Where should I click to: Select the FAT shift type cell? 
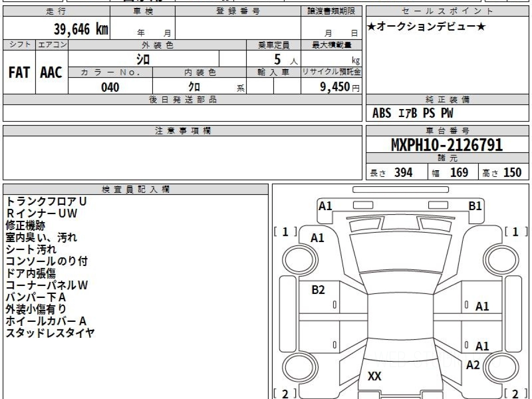click(x=19, y=72)
